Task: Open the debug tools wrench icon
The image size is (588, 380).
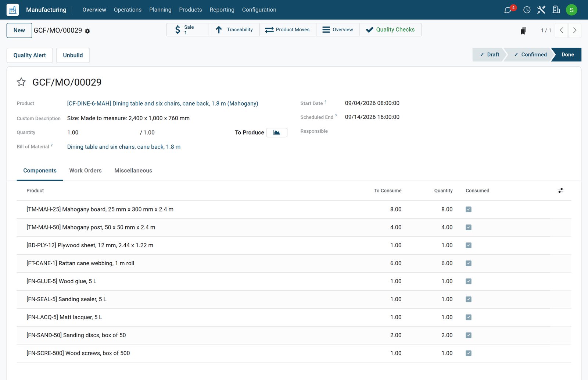Action: click(541, 10)
